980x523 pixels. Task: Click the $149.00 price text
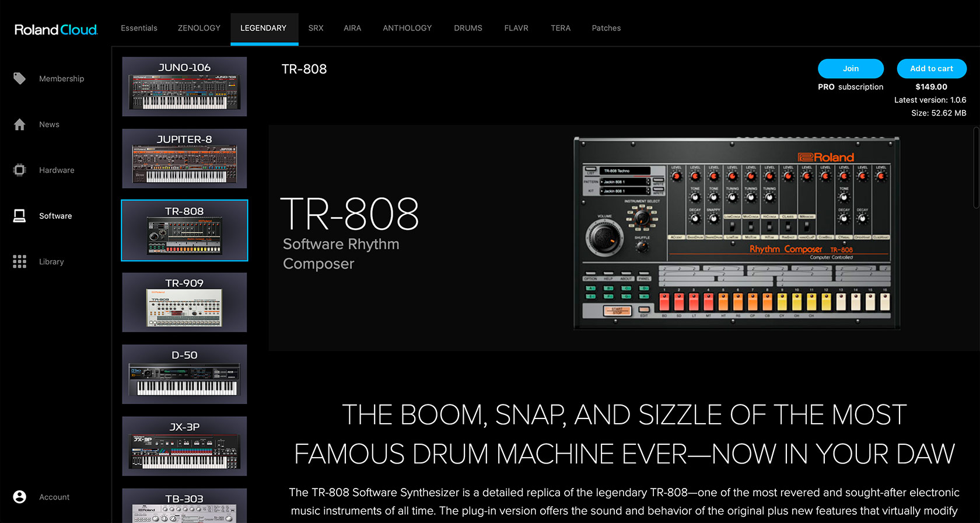931,87
